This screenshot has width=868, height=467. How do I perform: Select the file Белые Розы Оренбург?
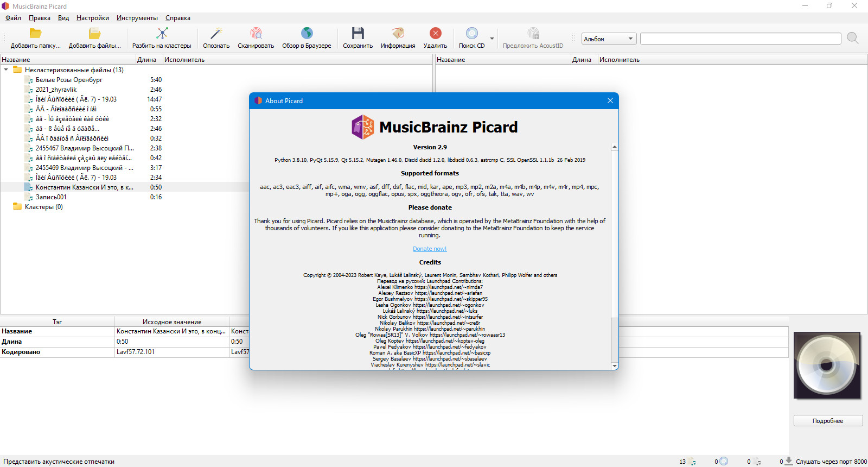69,80
